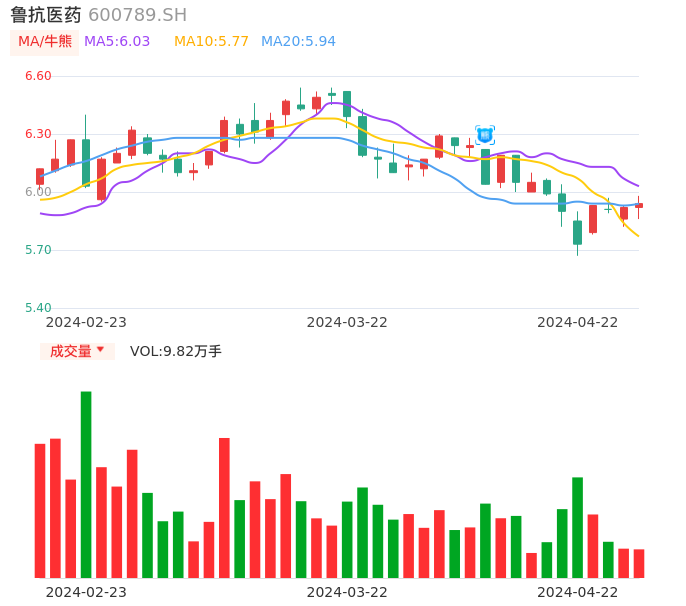Click the 5.70 price axis label
This screenshot has height=606, width=686.
point(38,250)
